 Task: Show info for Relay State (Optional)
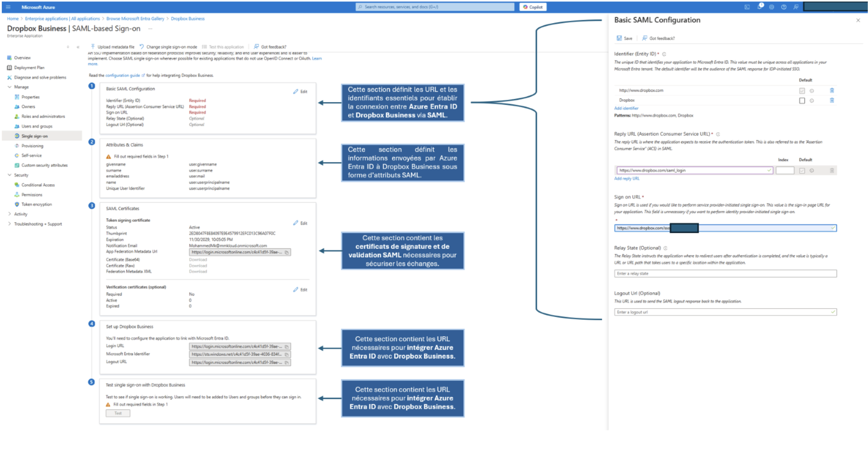(666, 248)
